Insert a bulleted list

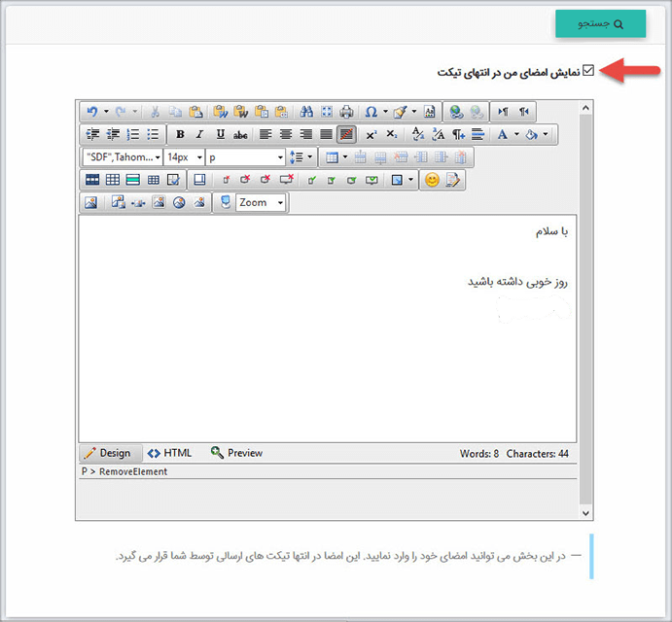[x=153, y=134]
